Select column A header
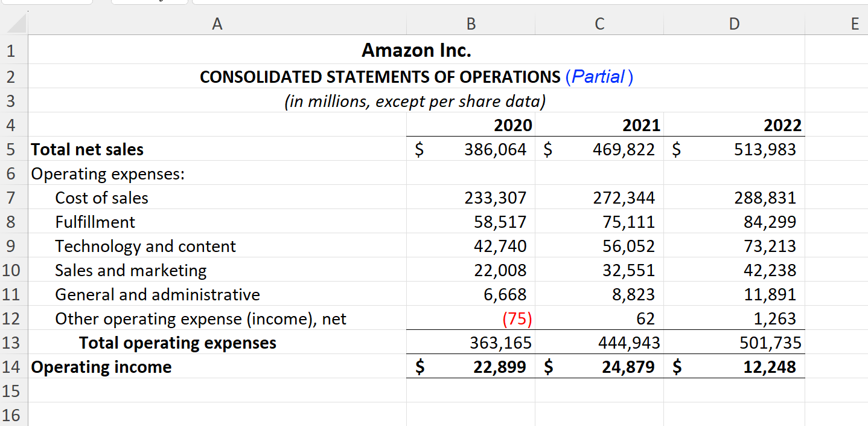This screenshot has width=868, height=426. 217,24
